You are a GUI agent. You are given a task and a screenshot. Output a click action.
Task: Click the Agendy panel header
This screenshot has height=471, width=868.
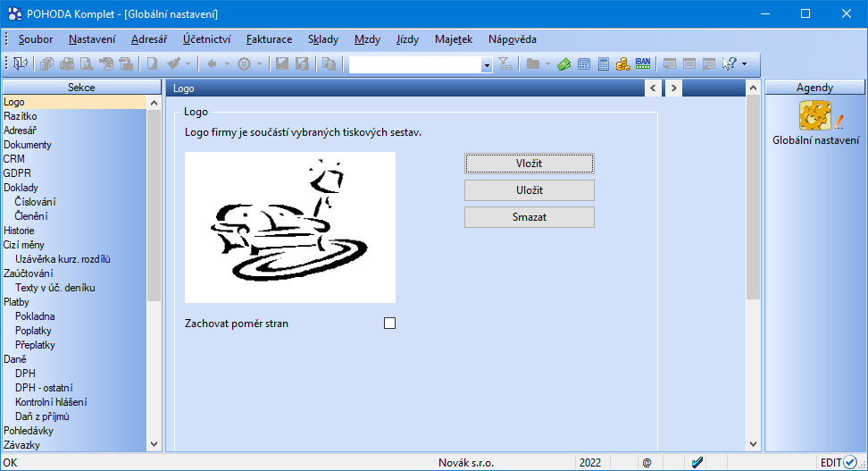pyautogui.click(x=814, y=88)
